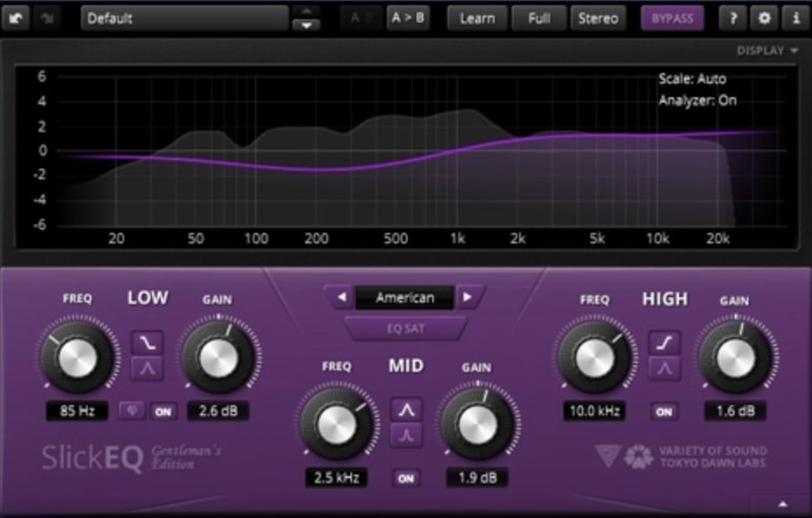Image resolution: width=812 pixels, height=518 pixels.
Task: Toggle the EQ SAT saturation button
Action: (406, 328)
